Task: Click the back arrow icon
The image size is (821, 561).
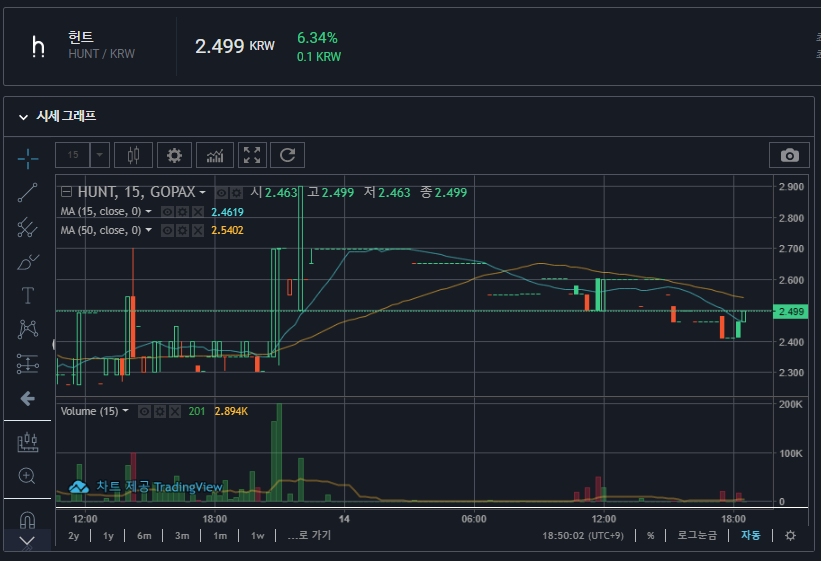Action: click(x=27, y=399)
